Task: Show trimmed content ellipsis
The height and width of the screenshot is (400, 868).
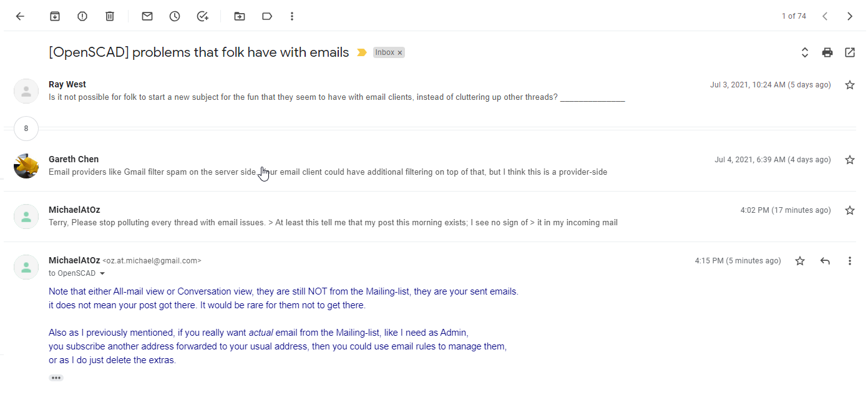Action: pos(56,378)
